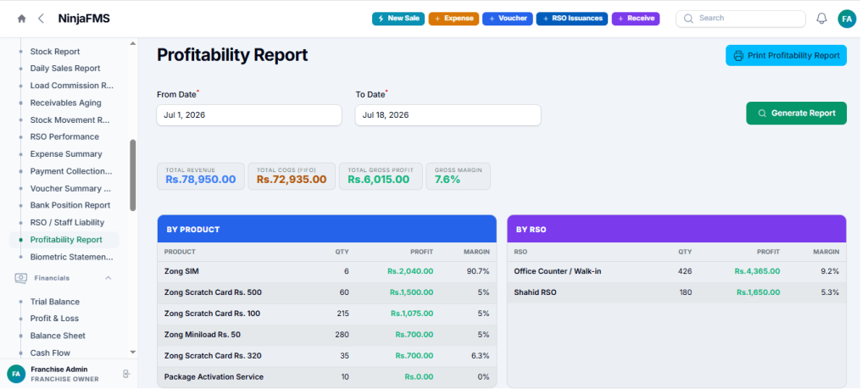Viewport: 868px width, 389px height.
Task: Click the BY RSO table header
Action: point(676,229)
